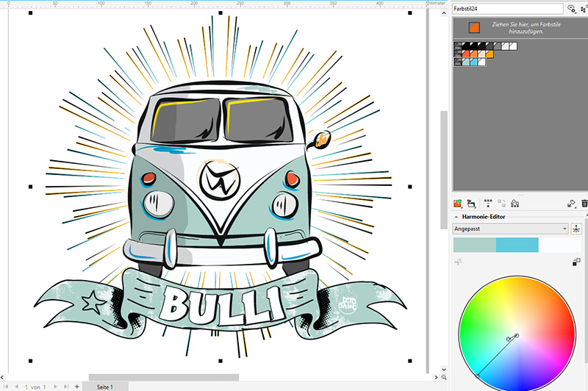Click the view options eye icon

(x=571, y=8)
